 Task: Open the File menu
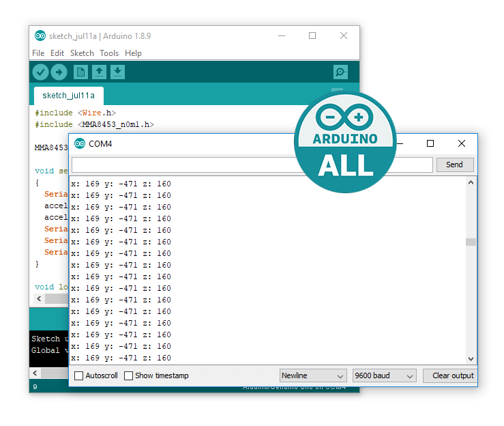38,53
